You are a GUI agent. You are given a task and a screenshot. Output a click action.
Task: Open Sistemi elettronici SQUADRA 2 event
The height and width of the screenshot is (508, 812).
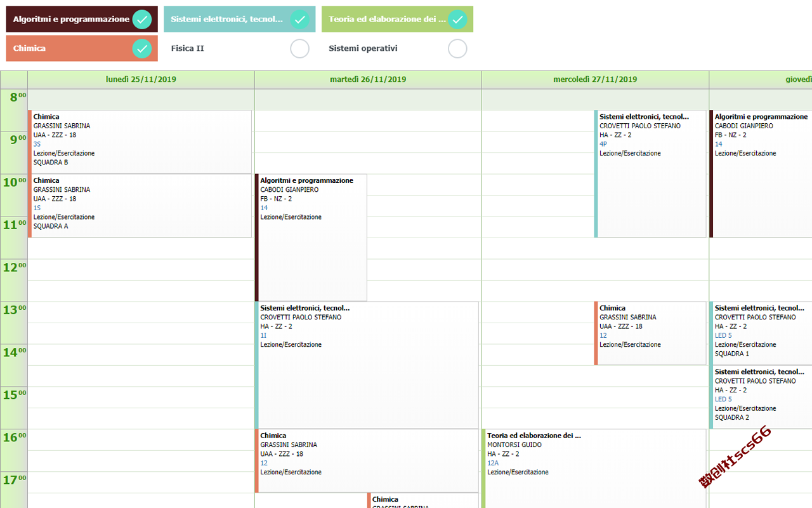(761, 397)
